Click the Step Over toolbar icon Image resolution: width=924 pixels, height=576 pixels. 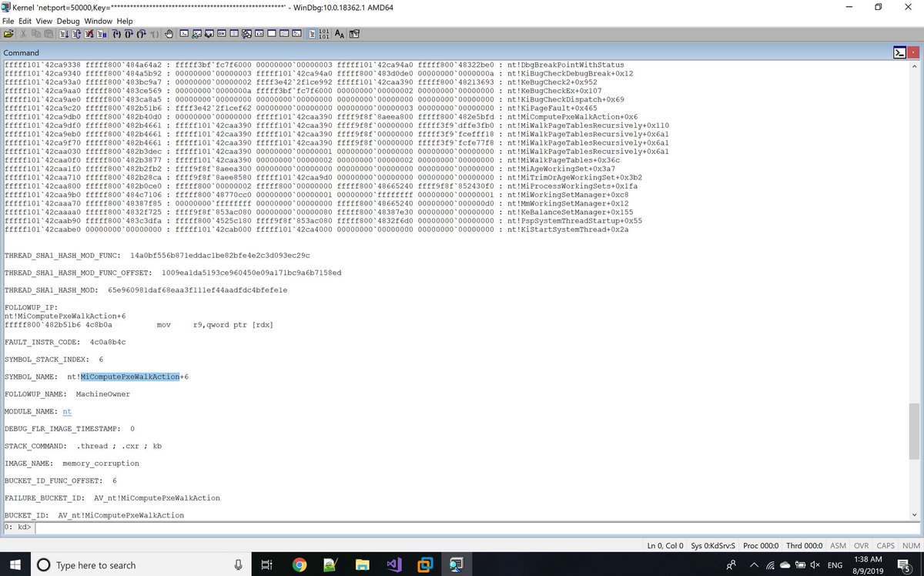129,34
